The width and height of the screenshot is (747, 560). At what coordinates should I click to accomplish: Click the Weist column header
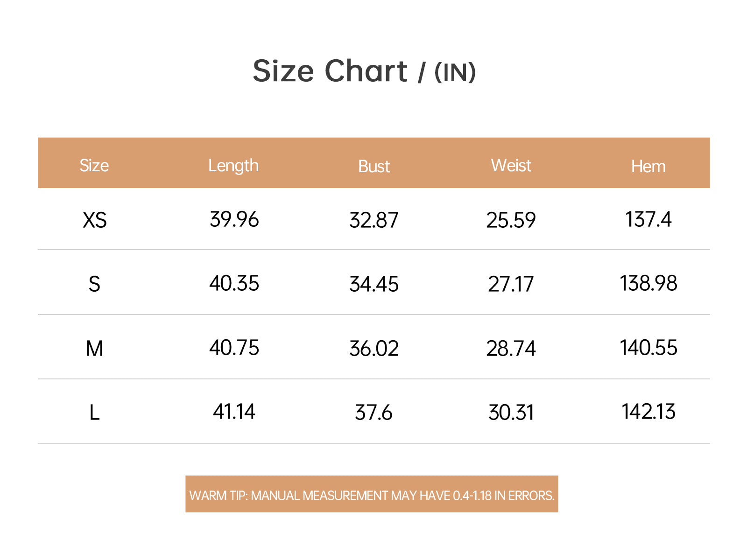pyautogui.click(x=511, y=165)
